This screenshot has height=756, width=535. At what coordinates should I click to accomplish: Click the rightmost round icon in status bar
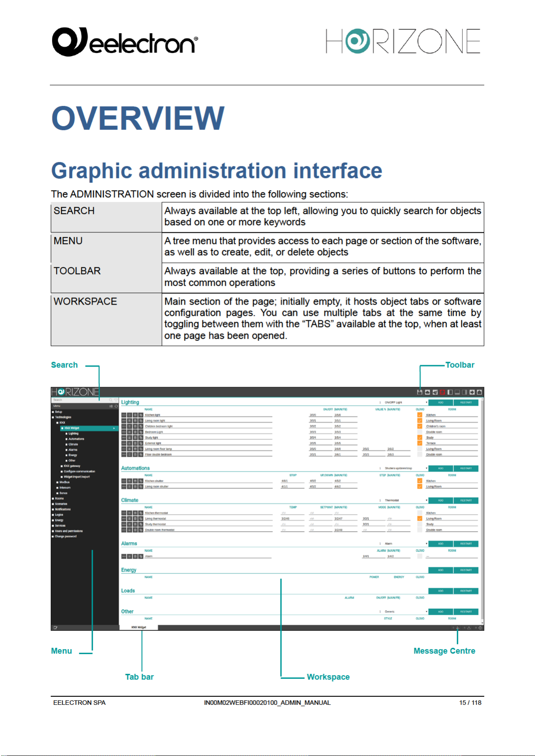[480, 628]
